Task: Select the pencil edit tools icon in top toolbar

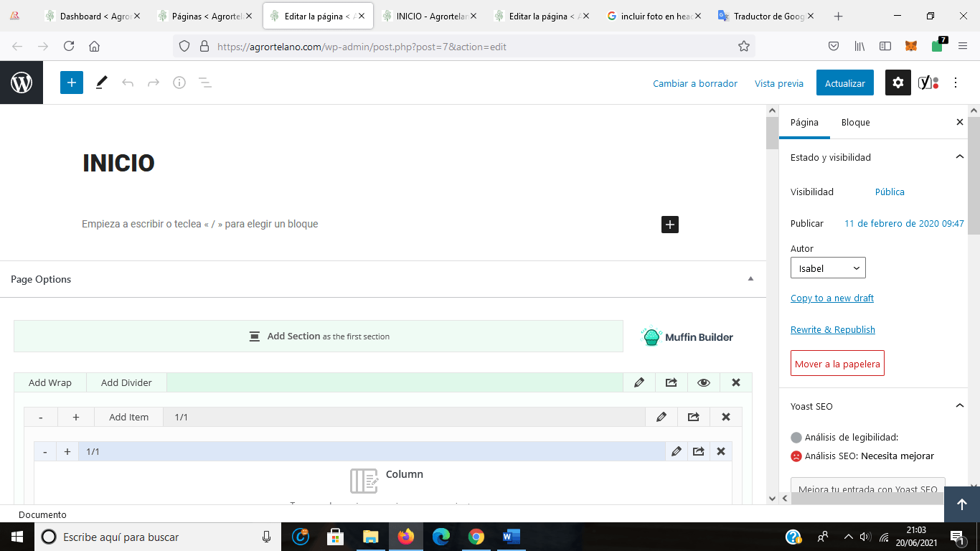Action: point(101,83)
